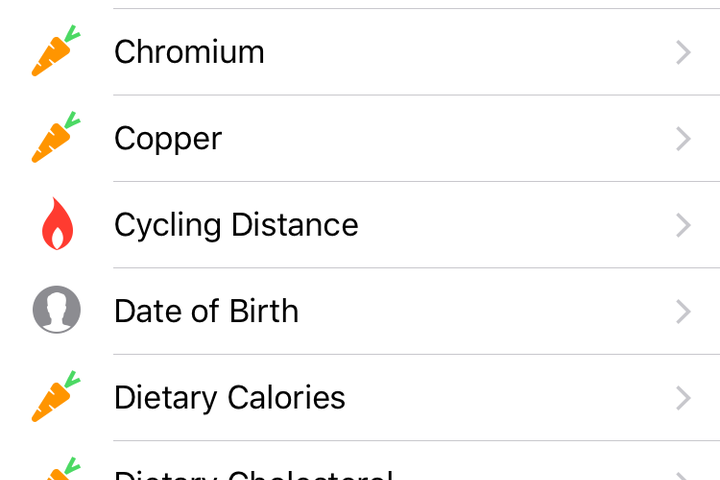Tap the carrot icon beside Dietary Calories
The width and height of the screenshot is (720, 480).
coord(56,396)
